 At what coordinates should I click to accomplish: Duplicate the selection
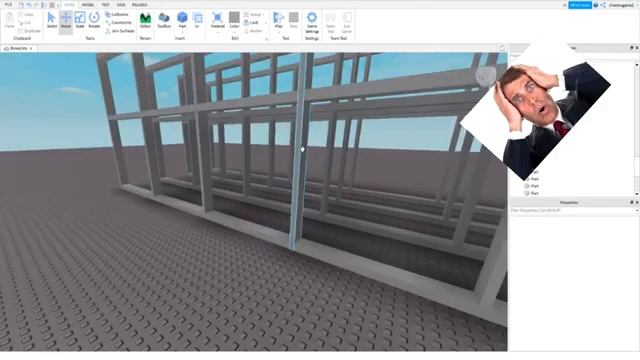[x=29, y=31]
